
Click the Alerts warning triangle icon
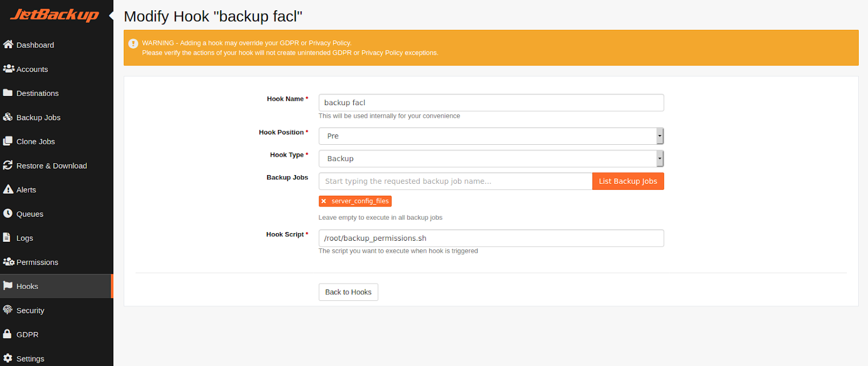click(x=8, y=189)
